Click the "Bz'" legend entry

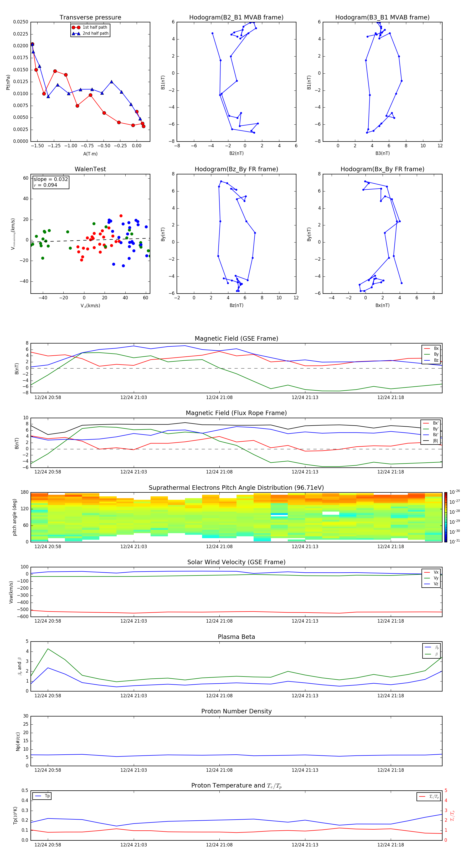tap(431, 435)
